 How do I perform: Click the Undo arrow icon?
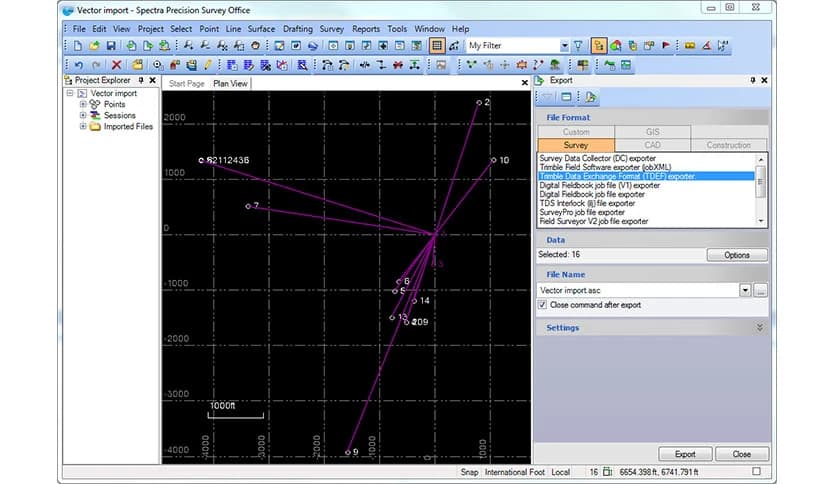click(x=79, y=65)
